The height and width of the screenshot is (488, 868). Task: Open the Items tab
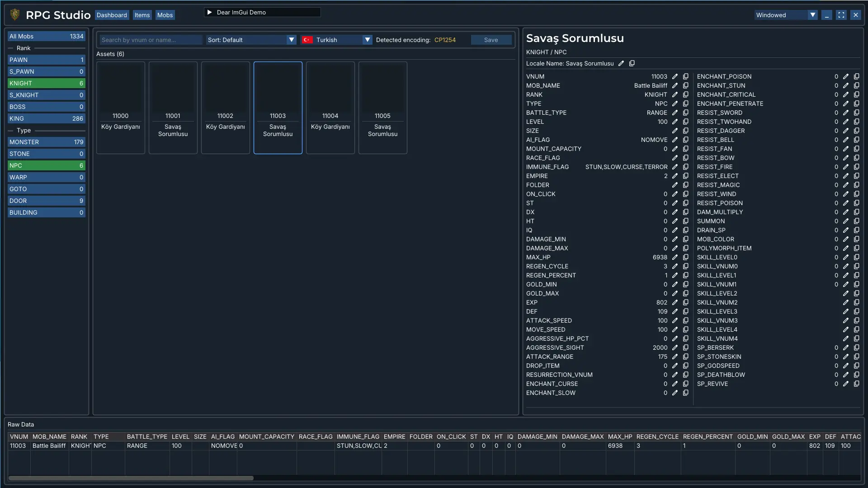pyautogui.click(x=142, y=15)
